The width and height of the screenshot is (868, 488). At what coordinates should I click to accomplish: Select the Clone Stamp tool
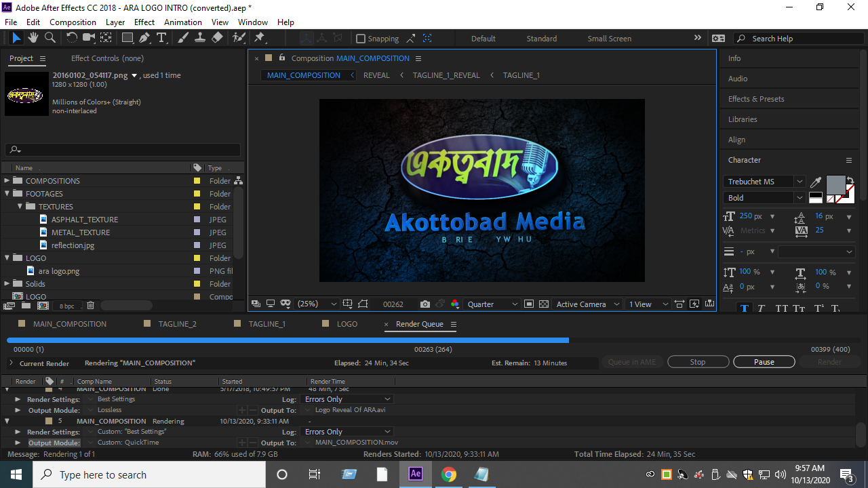(200, 38)
